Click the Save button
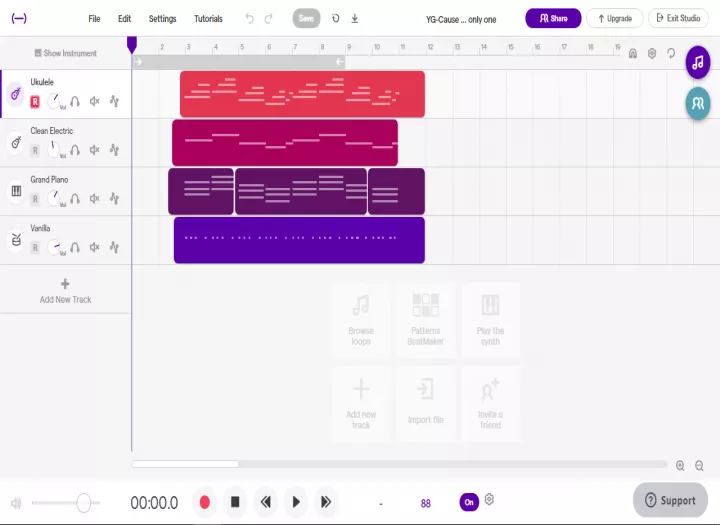The height and width of the screenshot is (525, 720). point(306,18)
